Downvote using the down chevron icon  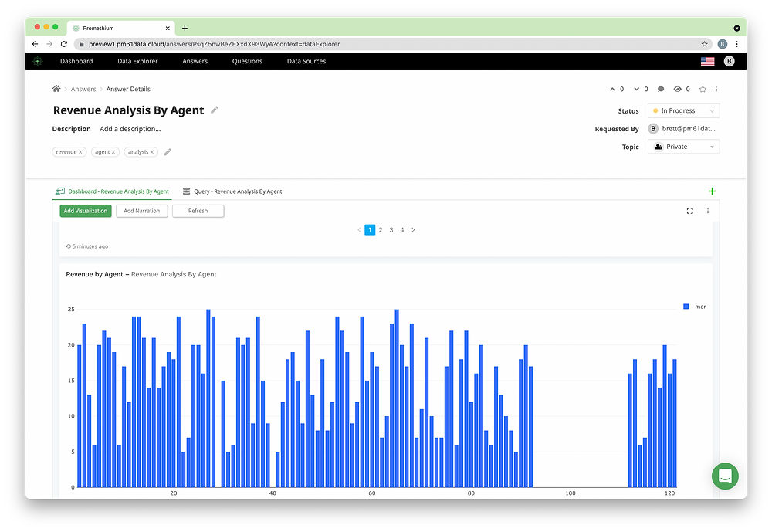click(636, 89)
